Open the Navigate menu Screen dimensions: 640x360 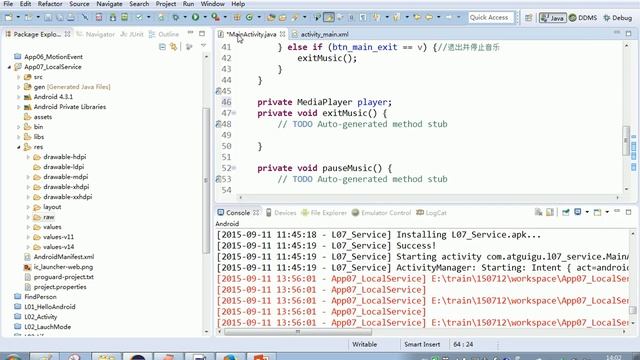tap(109, 4)
